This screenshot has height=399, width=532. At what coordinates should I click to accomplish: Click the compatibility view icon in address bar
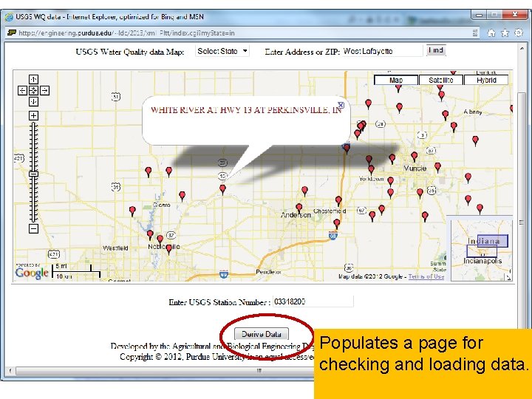click(x=475, y=33)
